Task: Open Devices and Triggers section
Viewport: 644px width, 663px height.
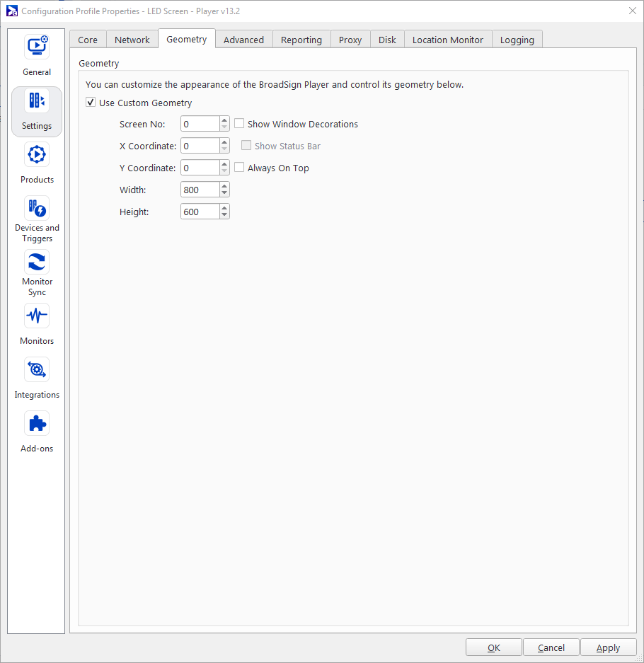Action: click(37, 209)
